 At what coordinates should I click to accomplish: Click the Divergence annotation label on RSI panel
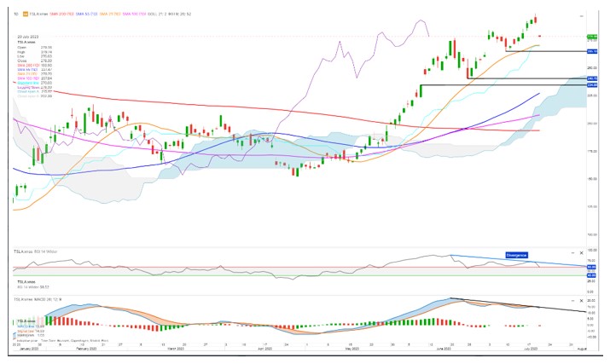click(516, 255)
